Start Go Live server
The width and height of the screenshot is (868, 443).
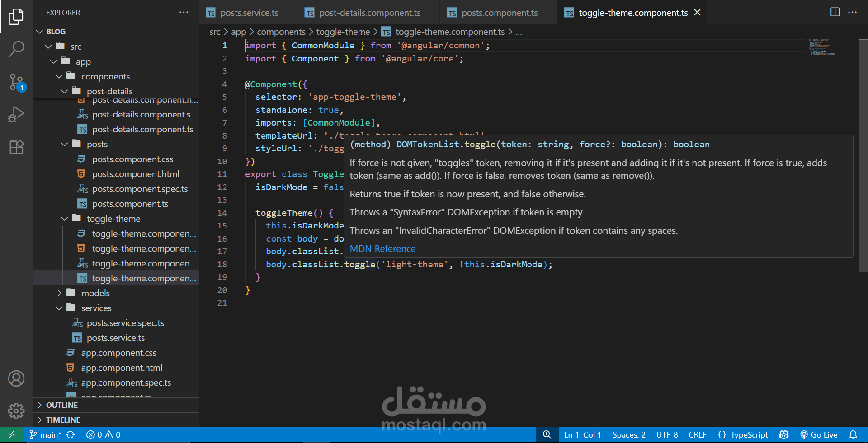pyautogui.click(x=819, y=435)
